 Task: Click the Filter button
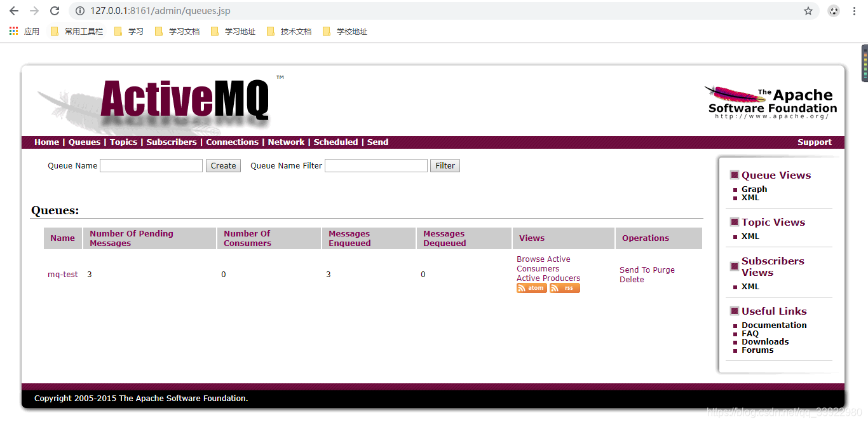coord(445,166)
